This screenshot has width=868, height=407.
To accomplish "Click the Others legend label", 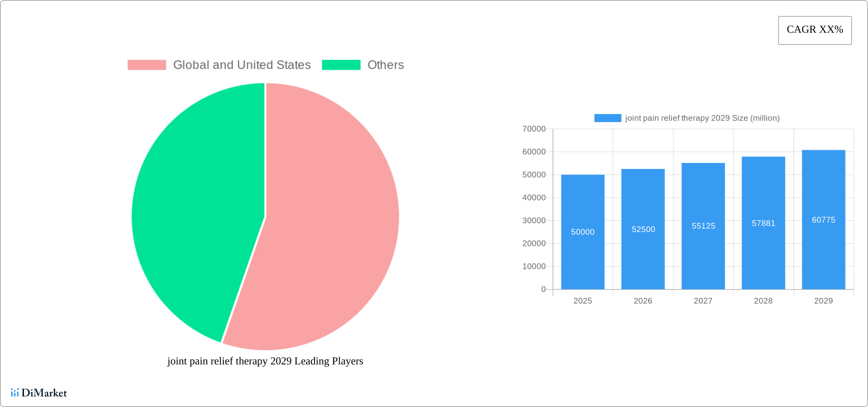I will pos(386,65).
